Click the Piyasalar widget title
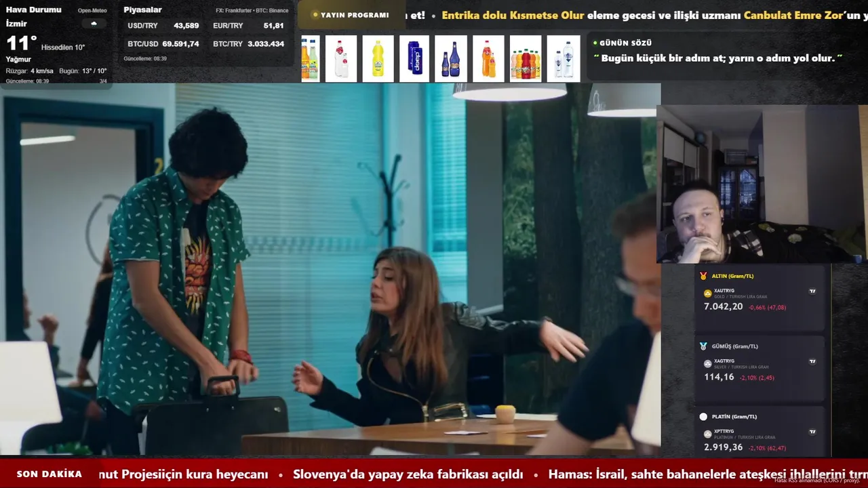Image resolution: width=868 pixels, height=488 pixels. 142,9
